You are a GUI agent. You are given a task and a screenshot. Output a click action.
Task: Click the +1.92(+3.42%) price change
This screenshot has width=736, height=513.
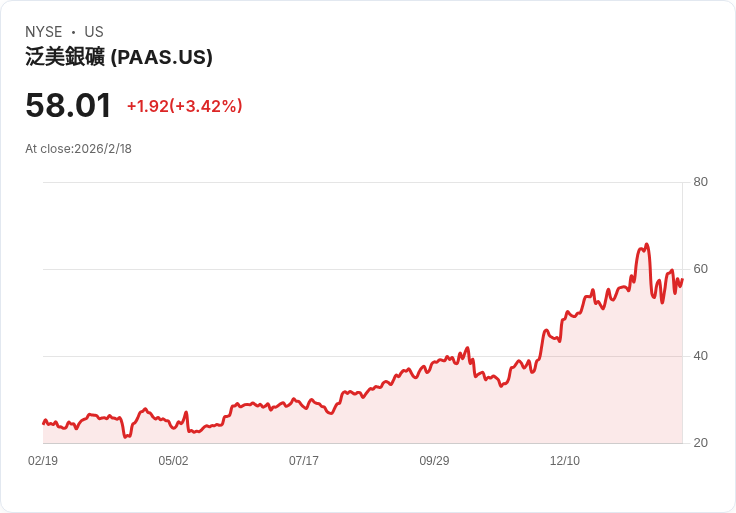click(x=184, y=106)
